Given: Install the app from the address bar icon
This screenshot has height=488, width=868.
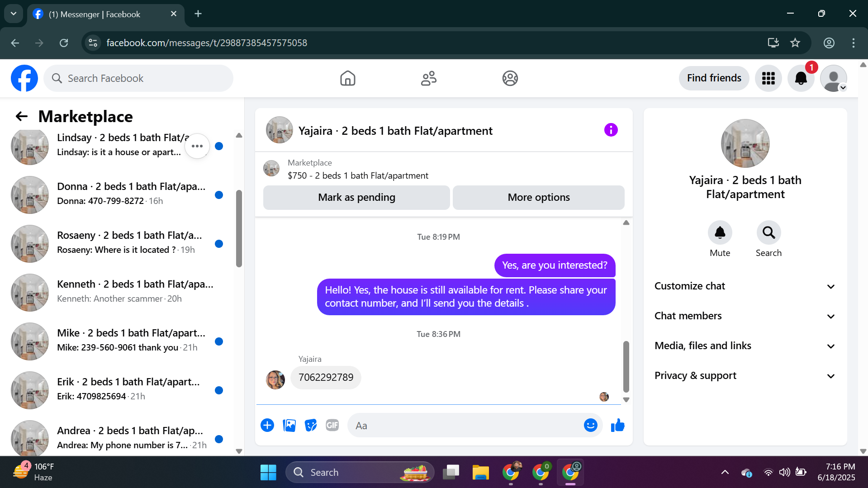Looking at the screenshot, I should pyautogui.click(x=773, y=43).
